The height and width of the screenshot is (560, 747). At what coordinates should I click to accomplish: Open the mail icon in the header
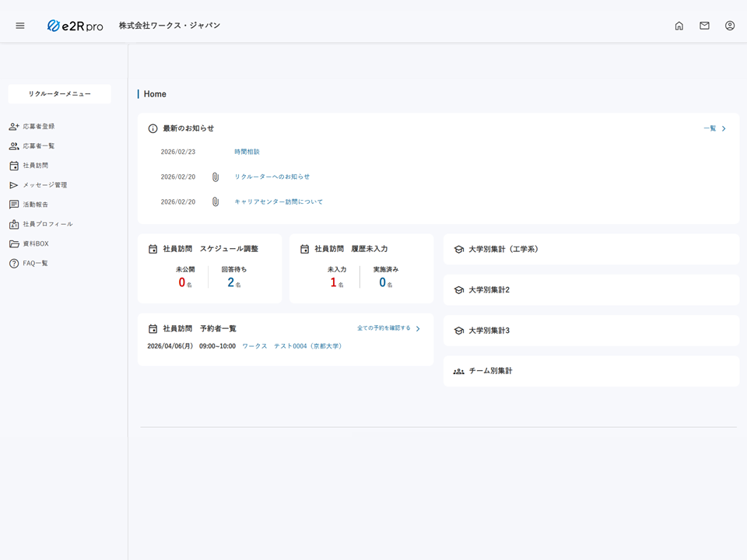click(x=704, y=26)
